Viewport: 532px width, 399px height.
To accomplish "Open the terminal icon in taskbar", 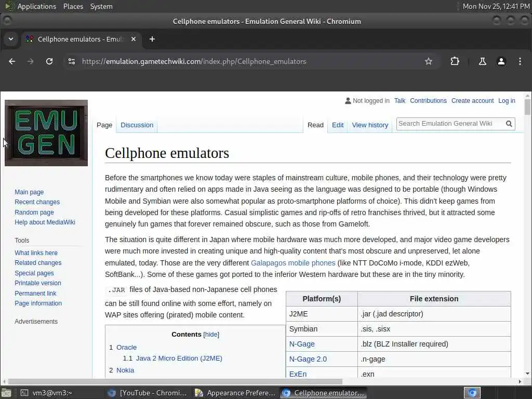I will (24, 393).
